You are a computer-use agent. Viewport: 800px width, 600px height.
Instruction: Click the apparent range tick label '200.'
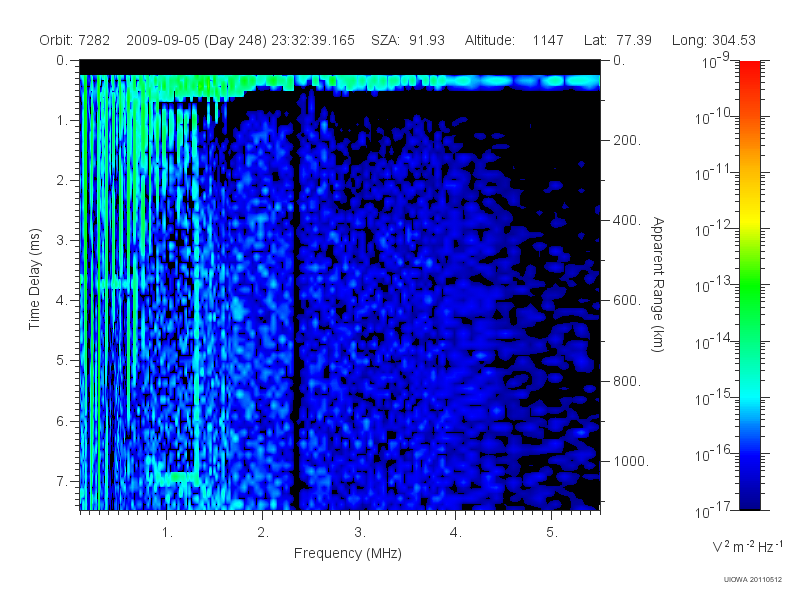pyautogui.click(x=627, y=140)
